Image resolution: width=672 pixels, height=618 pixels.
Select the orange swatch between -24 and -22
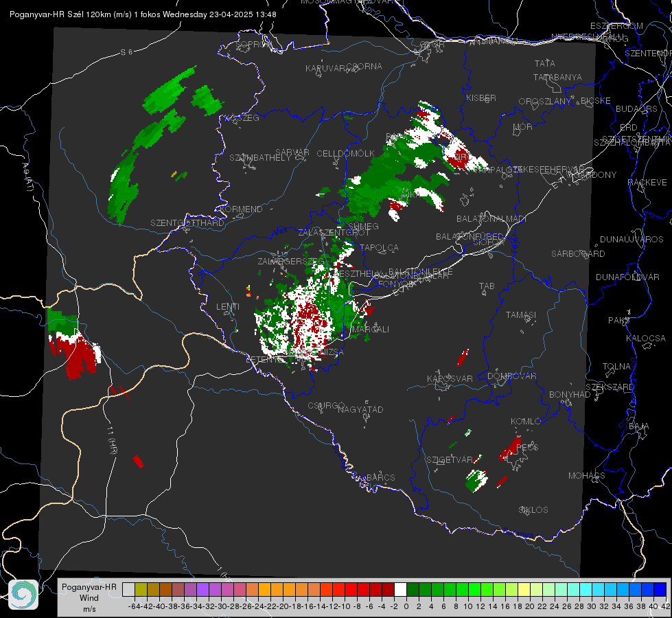(264, 589)
